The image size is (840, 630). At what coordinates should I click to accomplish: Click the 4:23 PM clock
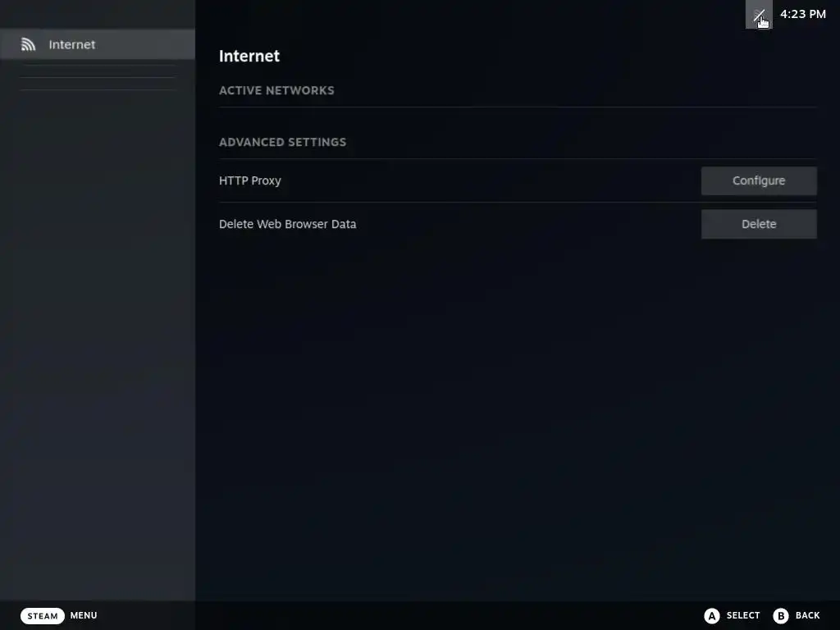(802, 15)
